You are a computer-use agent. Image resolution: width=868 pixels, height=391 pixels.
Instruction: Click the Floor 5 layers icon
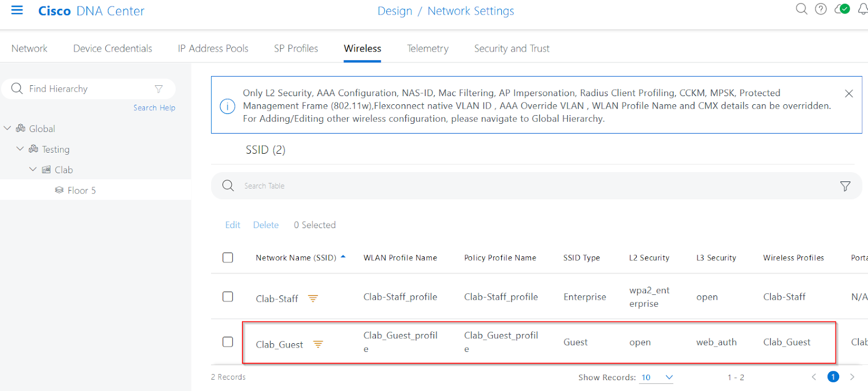tap(59, 190)
